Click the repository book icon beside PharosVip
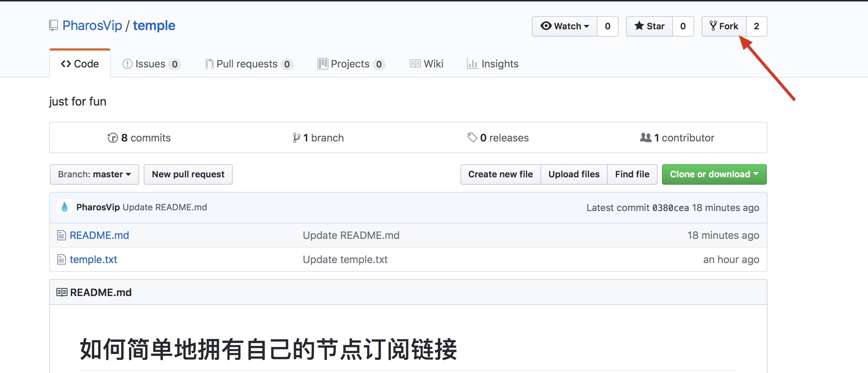868x373 pixels. 54,26
